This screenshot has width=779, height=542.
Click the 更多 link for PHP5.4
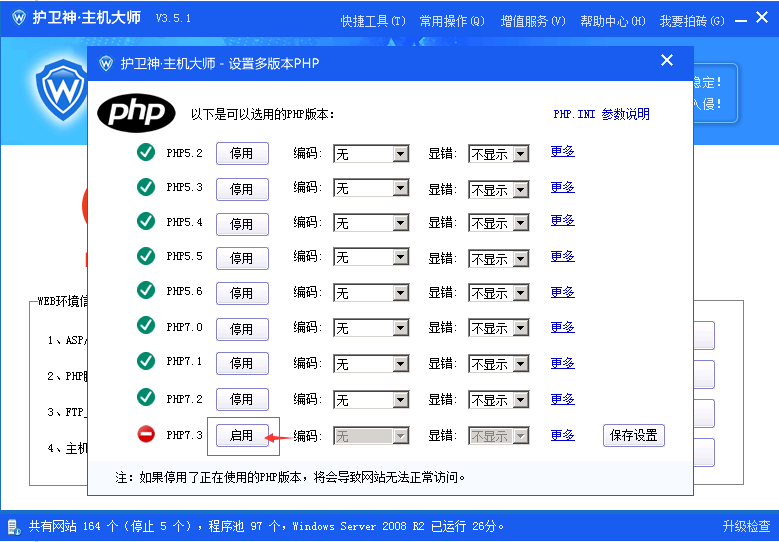point(562,221)
